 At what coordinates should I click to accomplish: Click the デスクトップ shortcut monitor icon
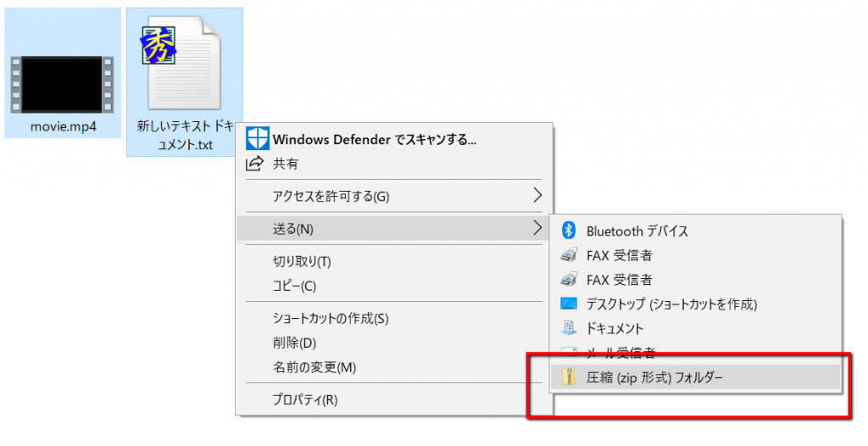pos(569,304)
